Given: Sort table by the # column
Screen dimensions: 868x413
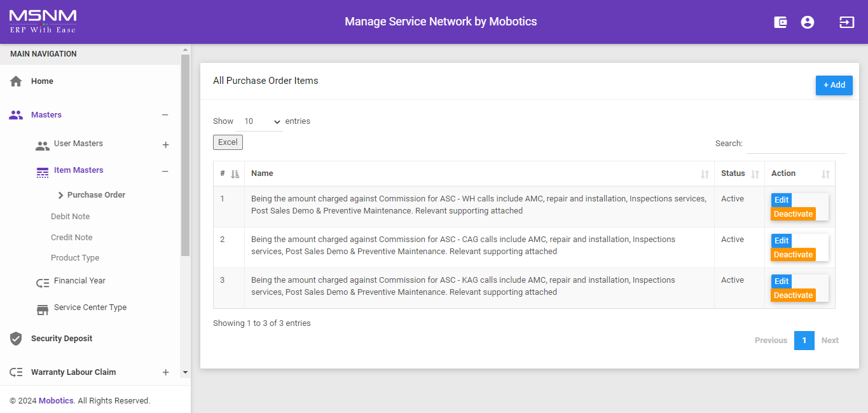Looking at the screenshot, I should pos(235,174).
